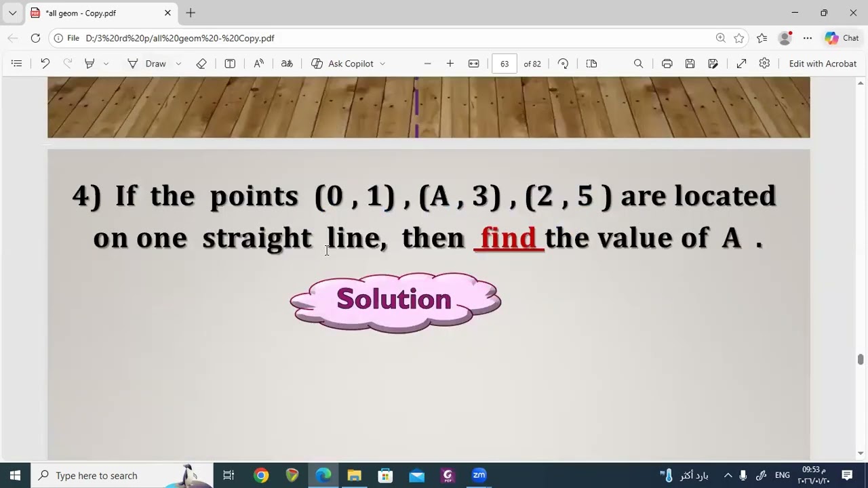This screenshot has height=488, width=868.
Task: Select the Highlight tool
Action: click(90, 64)
